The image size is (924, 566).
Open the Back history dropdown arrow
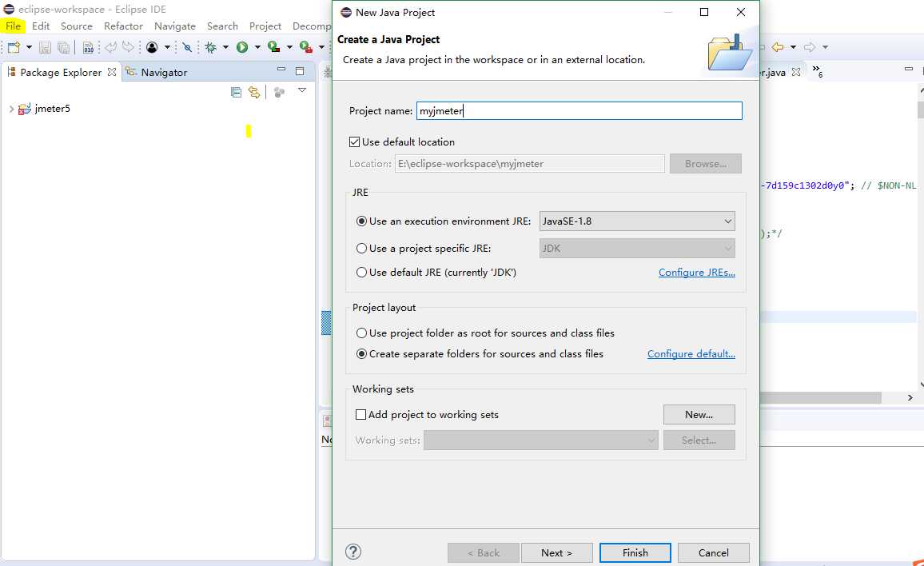[793, 46]
